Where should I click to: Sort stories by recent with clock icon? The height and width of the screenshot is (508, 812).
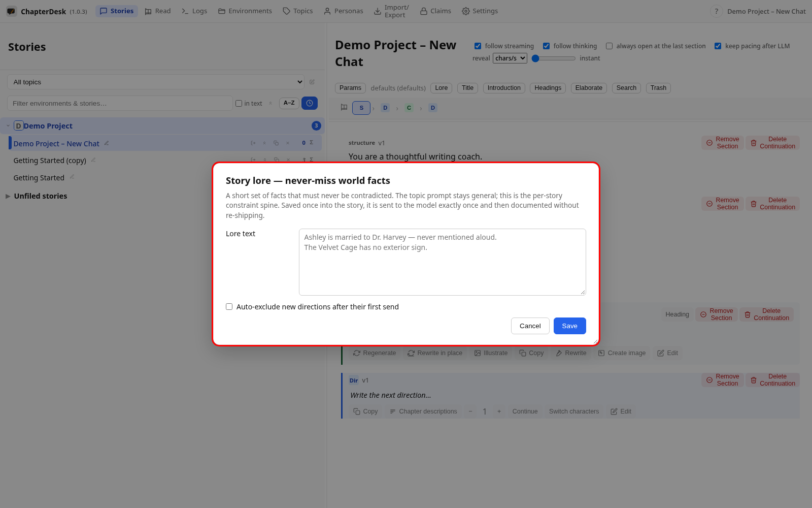click(310, 103)
